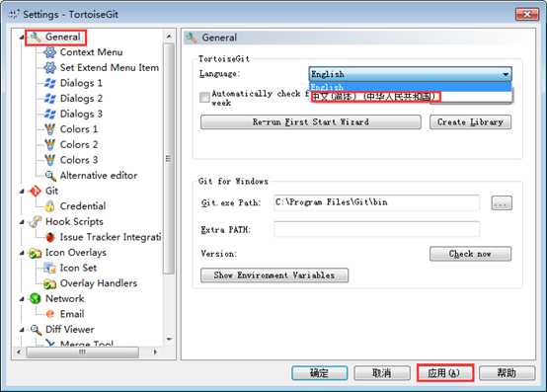This screenshot has height=392, width=547.
Task: Click Check now button
Action: (x=470, y=254)
